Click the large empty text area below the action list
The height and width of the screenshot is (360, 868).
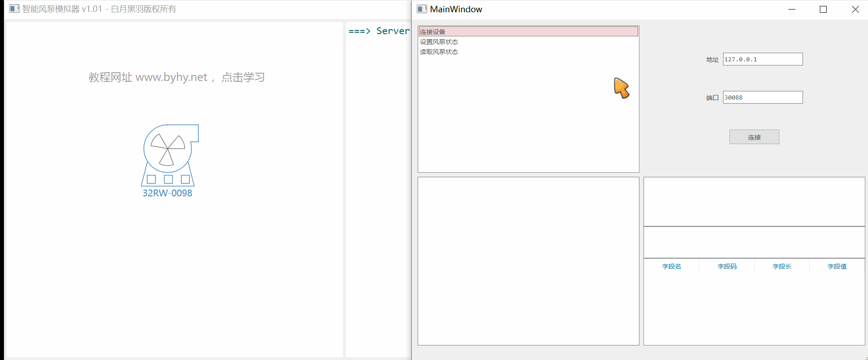tap(528, 261)
